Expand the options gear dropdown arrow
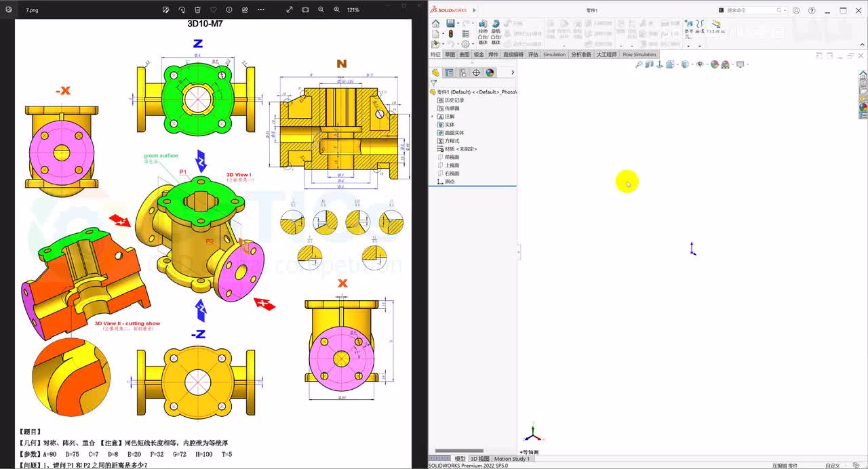The height and width of the screenshot is (469, 868). point(472,44)
